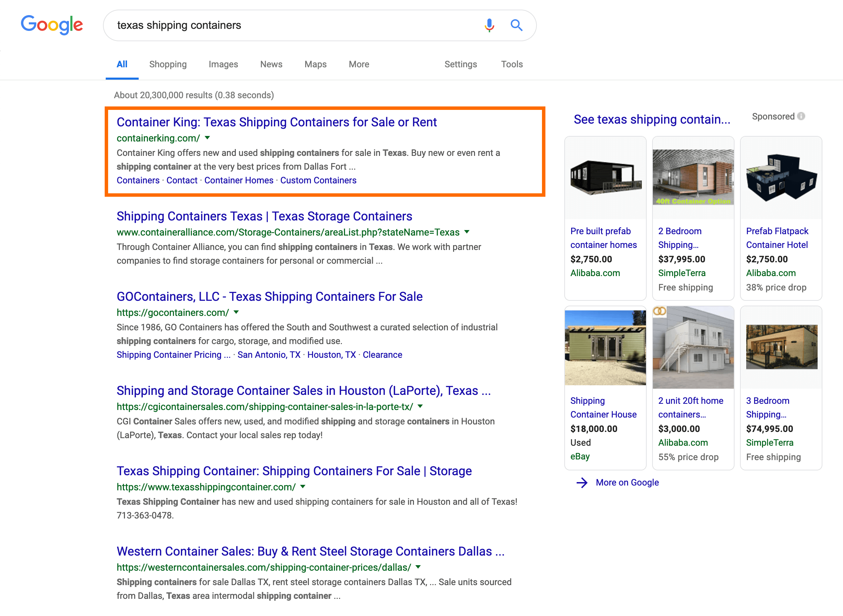The image size is (843, 616).
Task: Start voice search with microphone icon
Action: (x=489, y=25)
